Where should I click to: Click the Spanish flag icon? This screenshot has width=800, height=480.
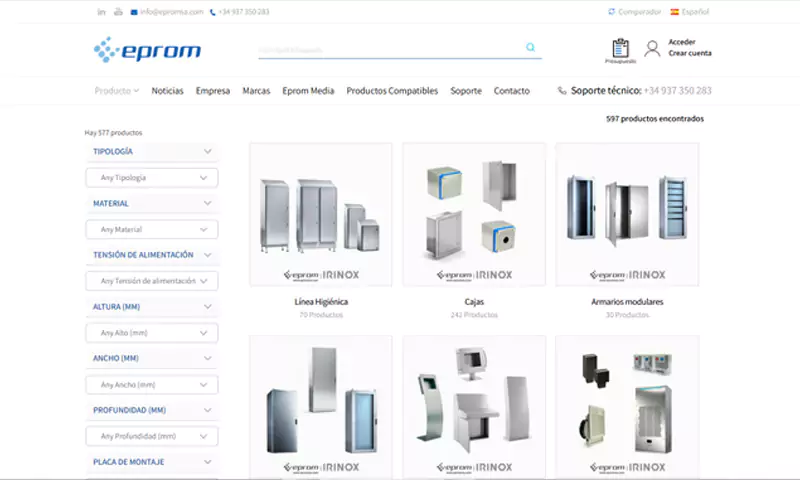(x=674, y=12)
